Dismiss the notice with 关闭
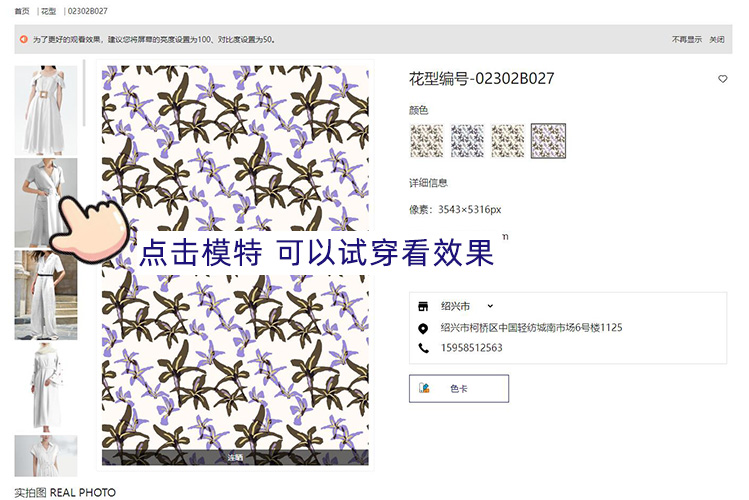 (717, 39)
